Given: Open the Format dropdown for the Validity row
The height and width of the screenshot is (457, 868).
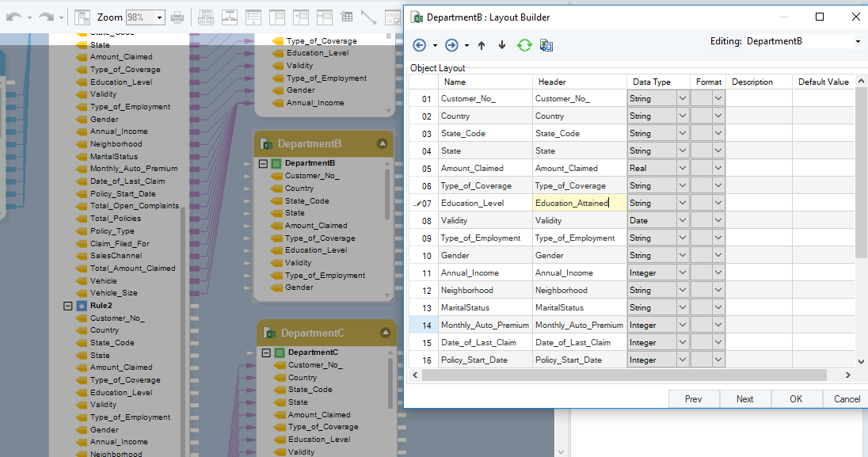Looking at the screenshot, I should click(718, 220).
